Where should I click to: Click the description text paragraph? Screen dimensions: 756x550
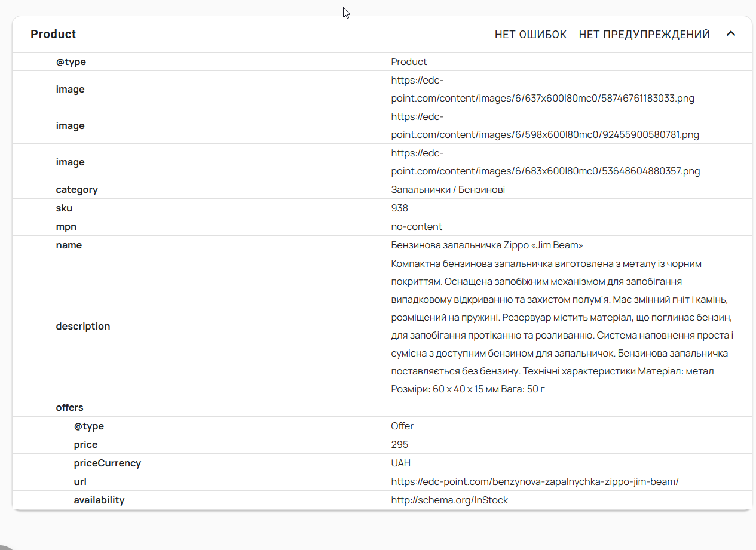(562, 326)
